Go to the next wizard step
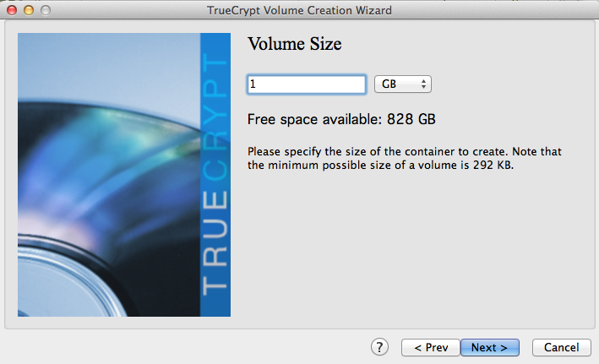The width and height of the screenshot is (599, 364). (489, 347)
